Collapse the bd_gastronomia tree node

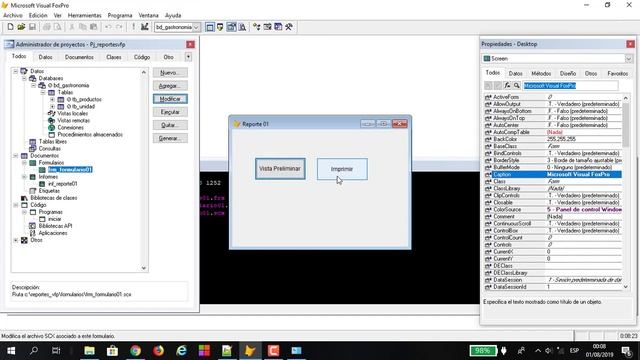coord(33,85)
